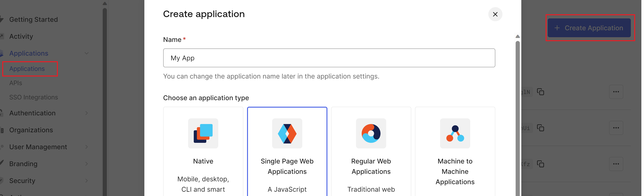Copy the third application's client ID
Image resolution: width=644 pixels, height=196 pixels.
[x=541, y=164]
